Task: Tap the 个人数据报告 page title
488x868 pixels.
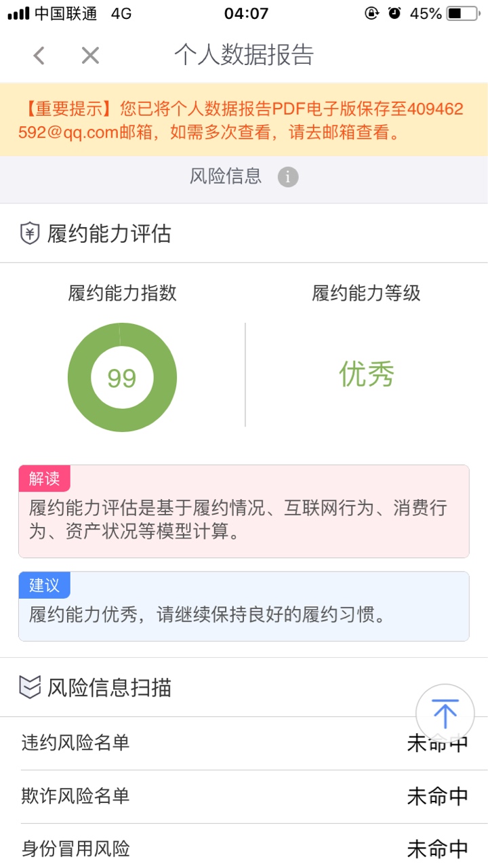Action: (x=244, y=56)
